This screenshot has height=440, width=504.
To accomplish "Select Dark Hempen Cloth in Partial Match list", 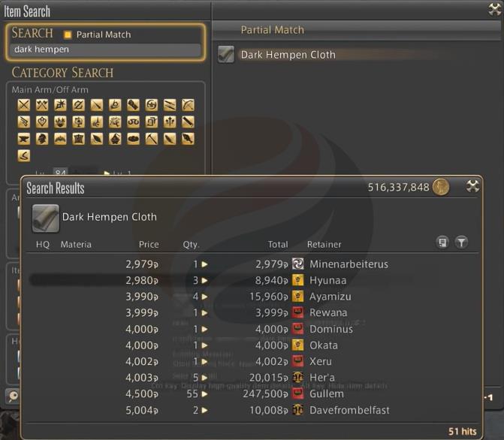I will (x=288, y=55).
